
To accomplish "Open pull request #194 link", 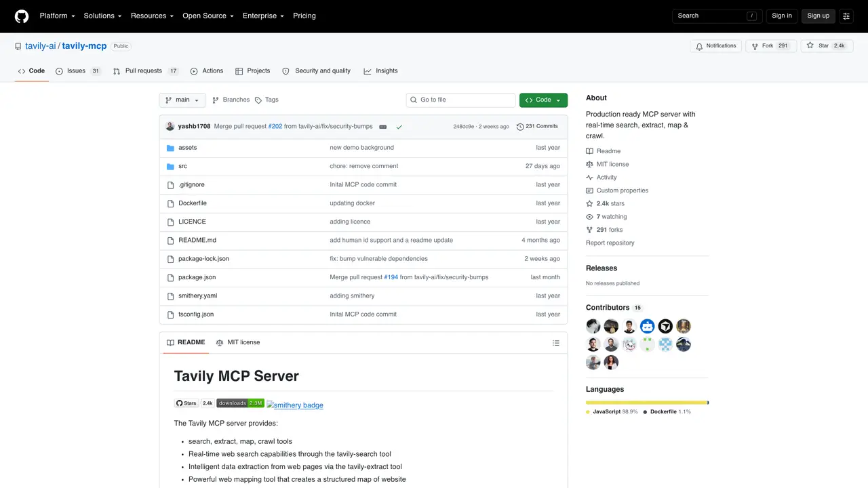I will pos(391,278).
